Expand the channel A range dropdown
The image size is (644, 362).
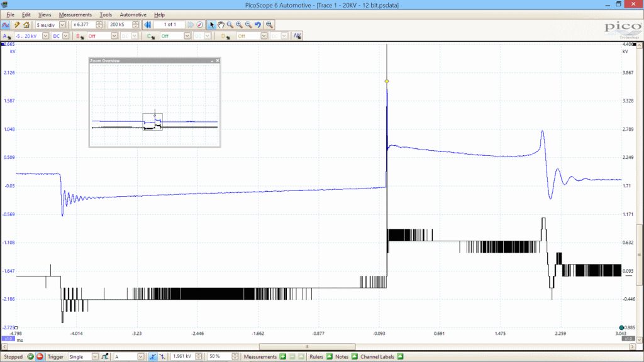click(45, 36)
